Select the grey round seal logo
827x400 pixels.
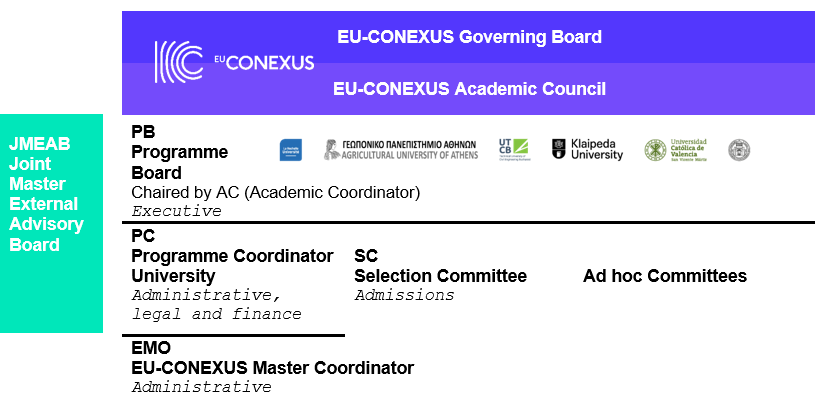(x=739, y=150)
